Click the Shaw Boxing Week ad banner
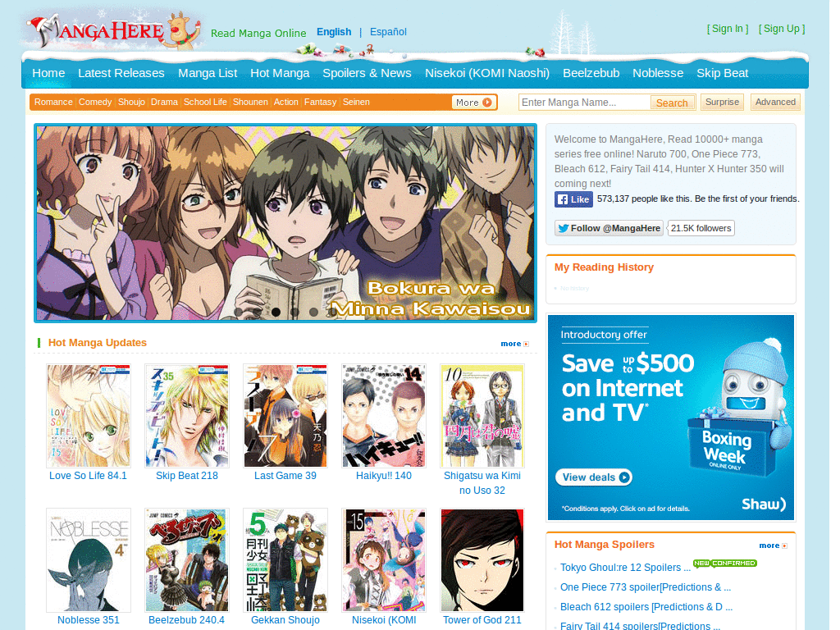840x630 pixels. click(x=671, y=418)
